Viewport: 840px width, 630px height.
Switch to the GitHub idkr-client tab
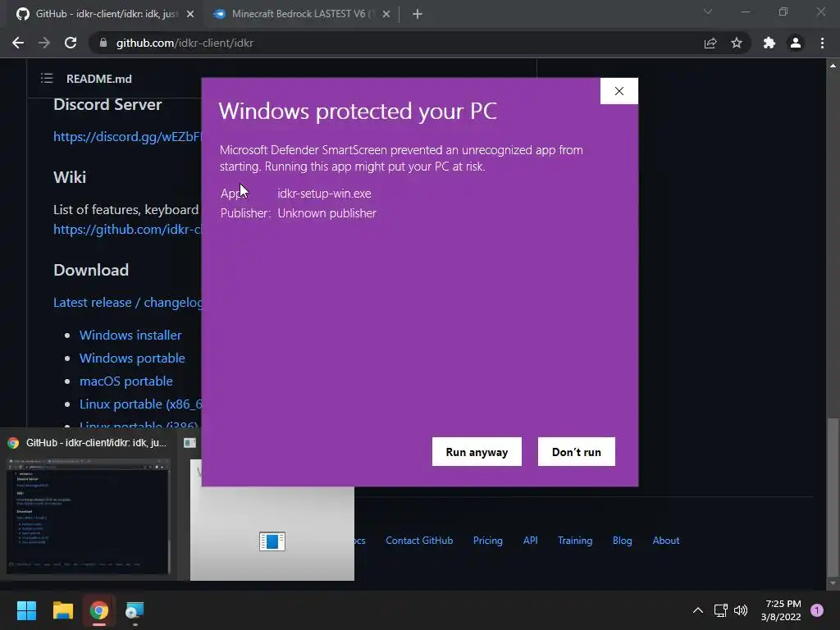point(104,14)
